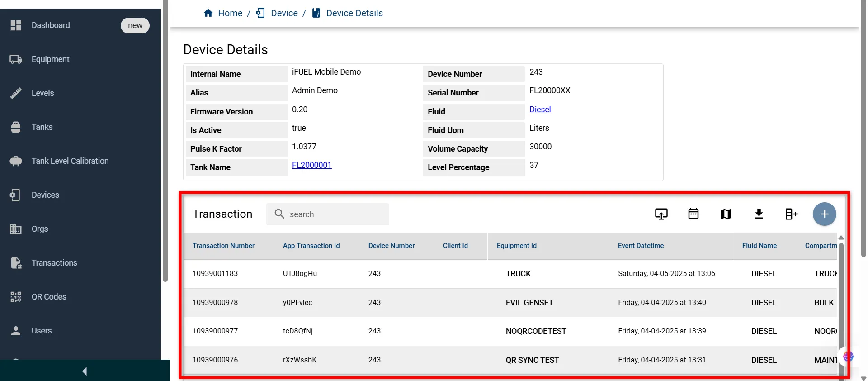Click the Device Details breadcrumb icon

click(x=316, y=13)
